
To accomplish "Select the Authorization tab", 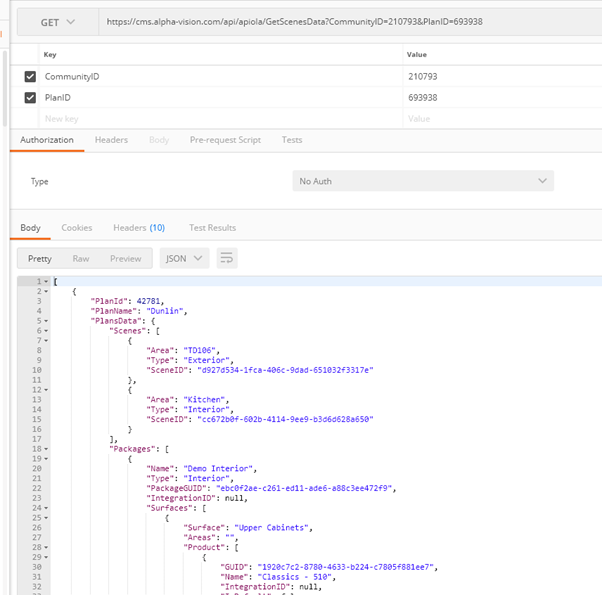I will [47, 140].
